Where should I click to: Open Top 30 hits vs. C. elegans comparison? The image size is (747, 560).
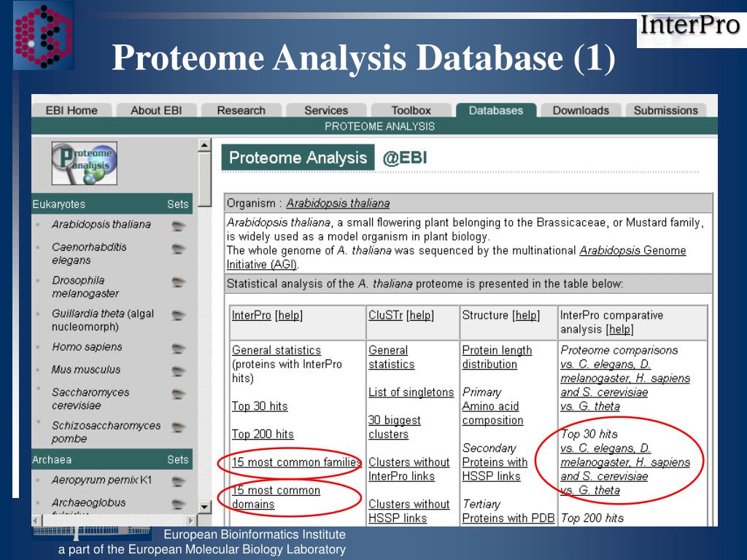click(625, 462)
